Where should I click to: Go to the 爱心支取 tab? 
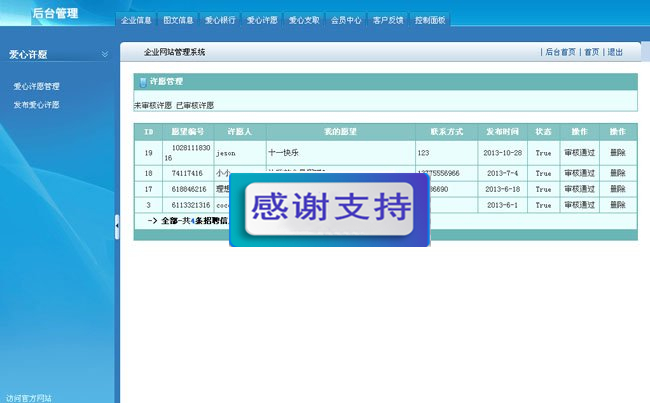click(304, 20)
